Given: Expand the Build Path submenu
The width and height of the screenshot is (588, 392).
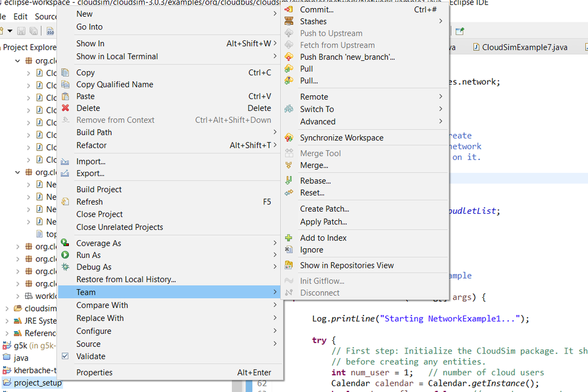Looking at the screenshot, I should [x=171, y=132].
